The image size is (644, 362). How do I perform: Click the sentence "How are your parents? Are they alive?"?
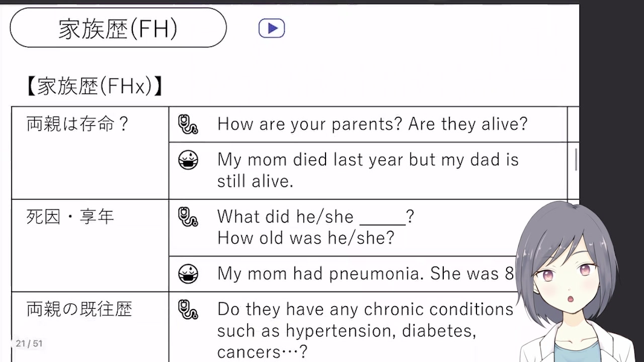coord(372,124)
